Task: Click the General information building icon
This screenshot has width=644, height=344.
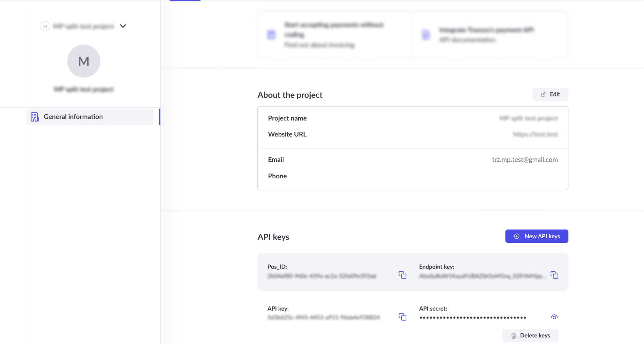Action: pyautogui.click(x=34, y=117)
